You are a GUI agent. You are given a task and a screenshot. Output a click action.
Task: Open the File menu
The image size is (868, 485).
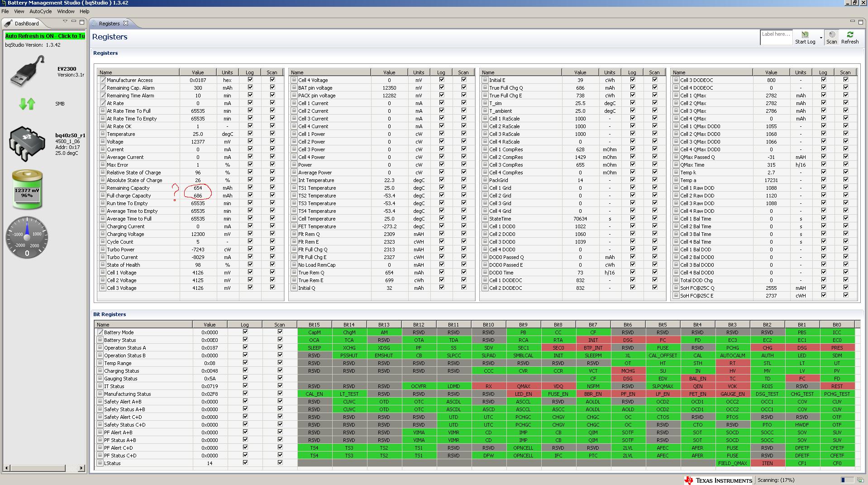(5, 11)
